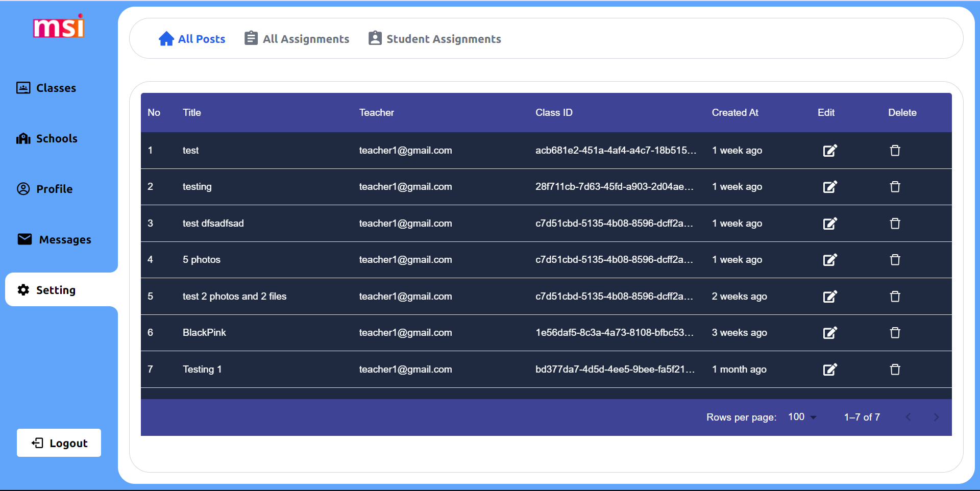Click the teacher email in the BlackPink row
Viewport: 980px width, 491px height.
(x=405, y=333)
